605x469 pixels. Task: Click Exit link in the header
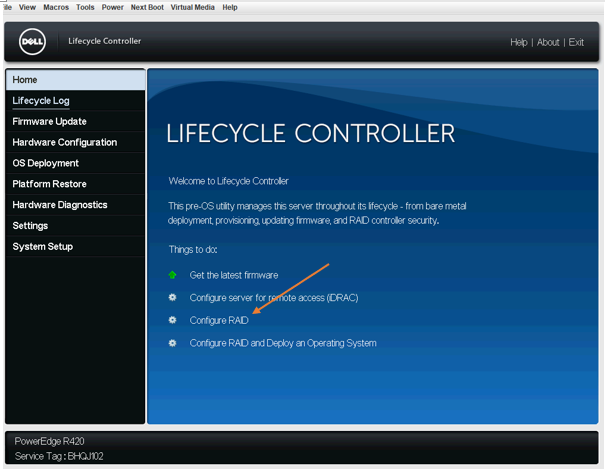tap(576, 42)
